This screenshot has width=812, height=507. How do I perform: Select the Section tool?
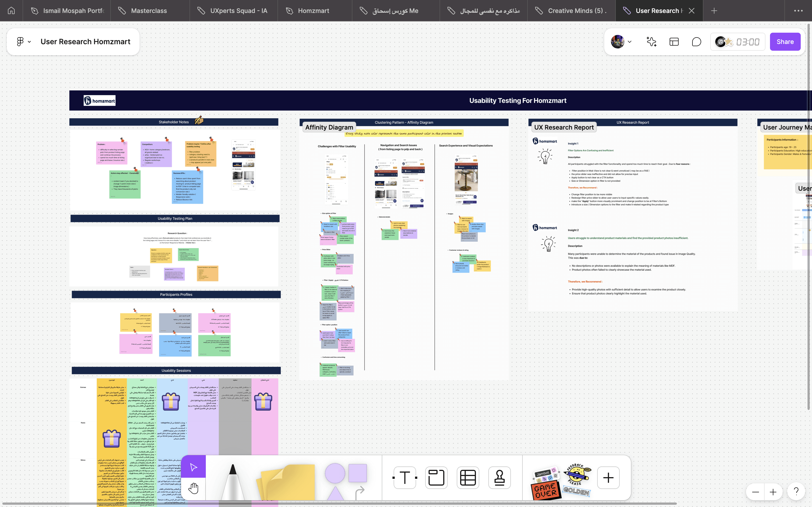point(436,477)
